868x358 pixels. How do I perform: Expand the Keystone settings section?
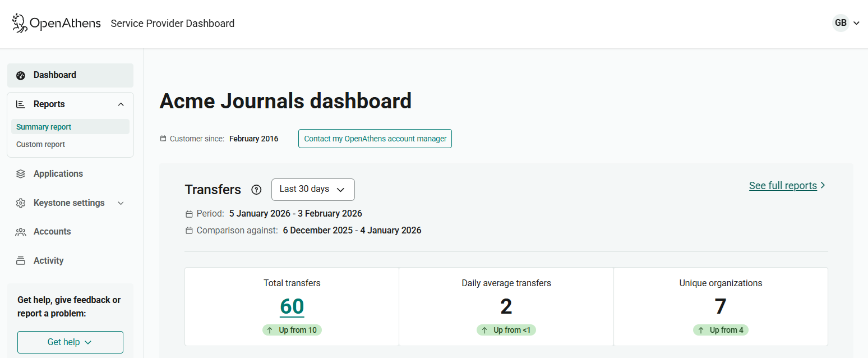click(x=121, y=203)
